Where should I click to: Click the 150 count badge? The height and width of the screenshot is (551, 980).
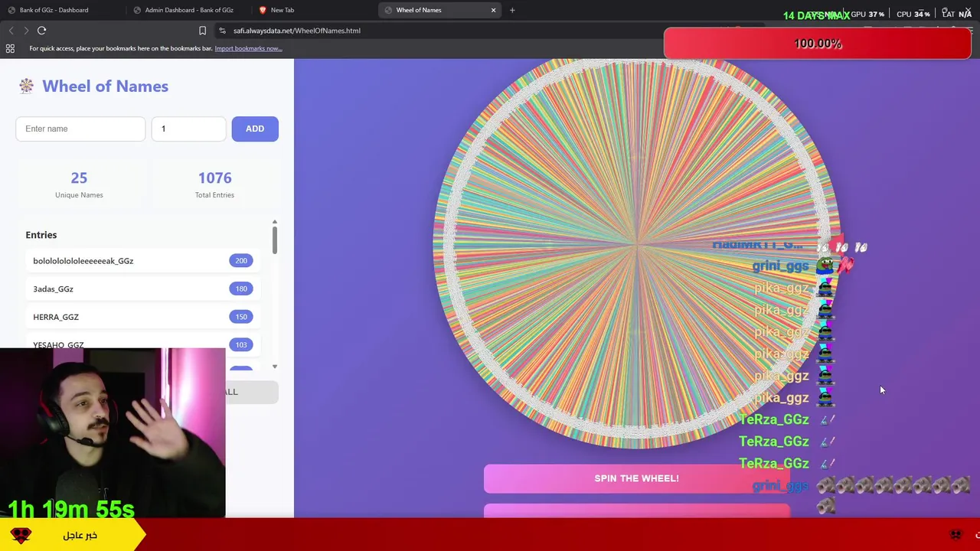pyautogui.click(x=241, y=317)
